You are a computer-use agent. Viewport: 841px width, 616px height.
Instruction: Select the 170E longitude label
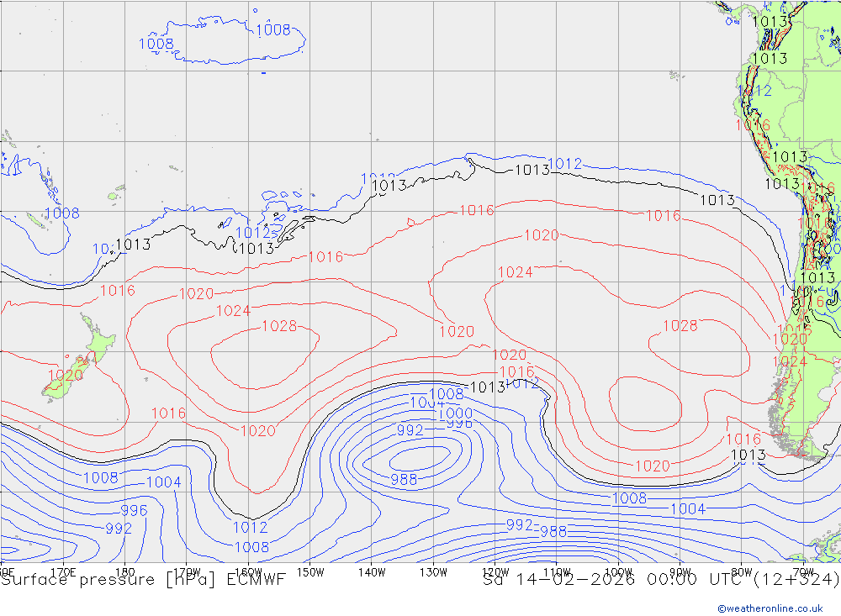[63, 572]
